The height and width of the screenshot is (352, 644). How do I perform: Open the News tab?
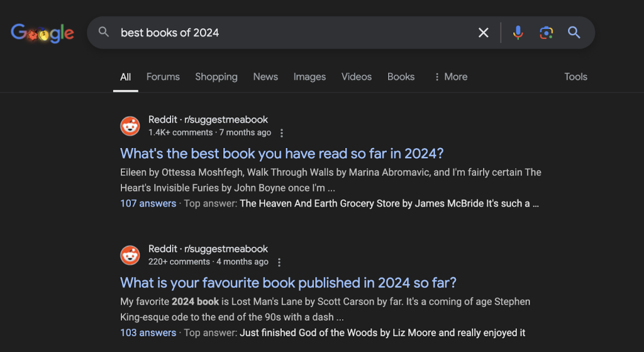click(x=265, y=76)
